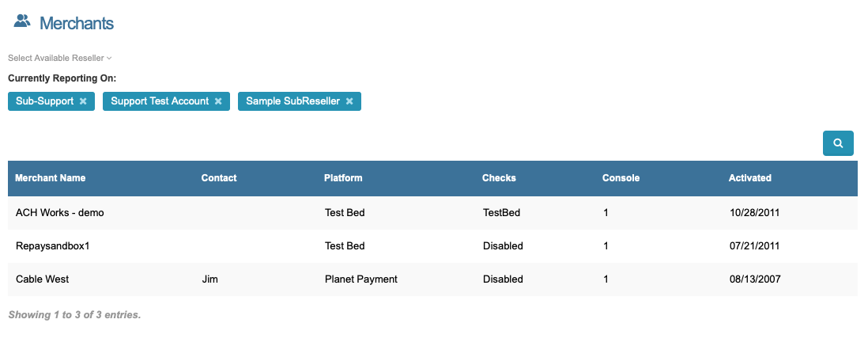Click the Merchants page heading
The height and width of the screenshot is (342, 868).
pyautogui.click(x=77, y=24)
